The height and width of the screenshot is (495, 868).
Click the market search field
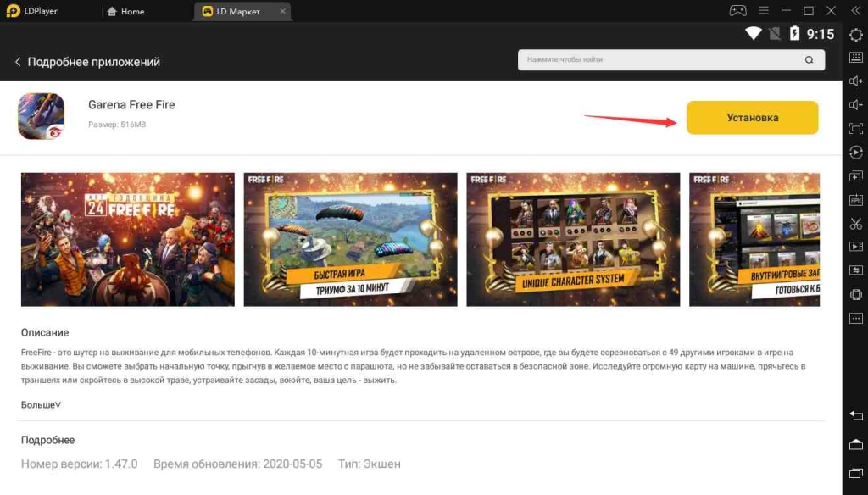point(661,59)
